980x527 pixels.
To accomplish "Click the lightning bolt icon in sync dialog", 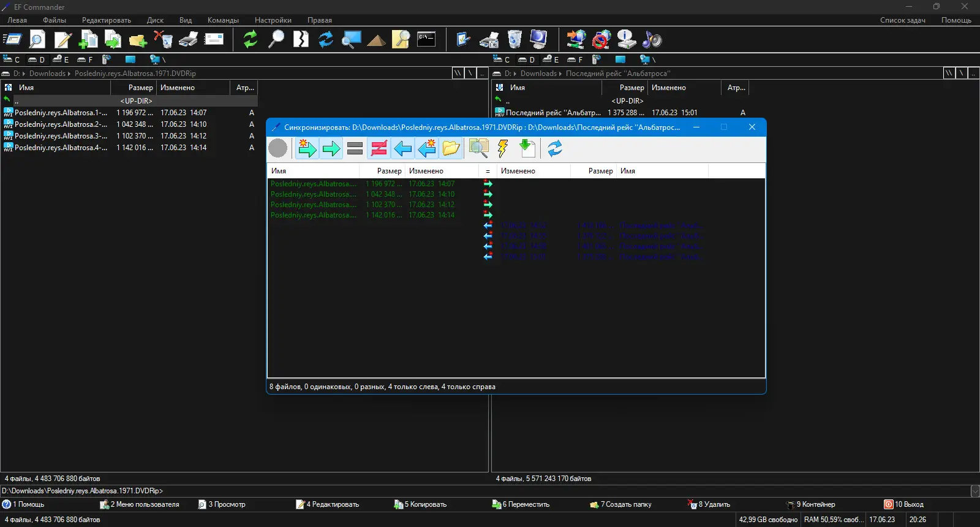I will tap(503, 148).
